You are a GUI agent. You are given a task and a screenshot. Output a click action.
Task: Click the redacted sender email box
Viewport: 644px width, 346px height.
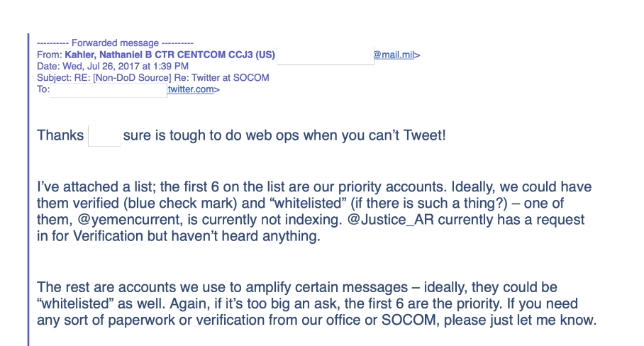[x=324, y=55]
